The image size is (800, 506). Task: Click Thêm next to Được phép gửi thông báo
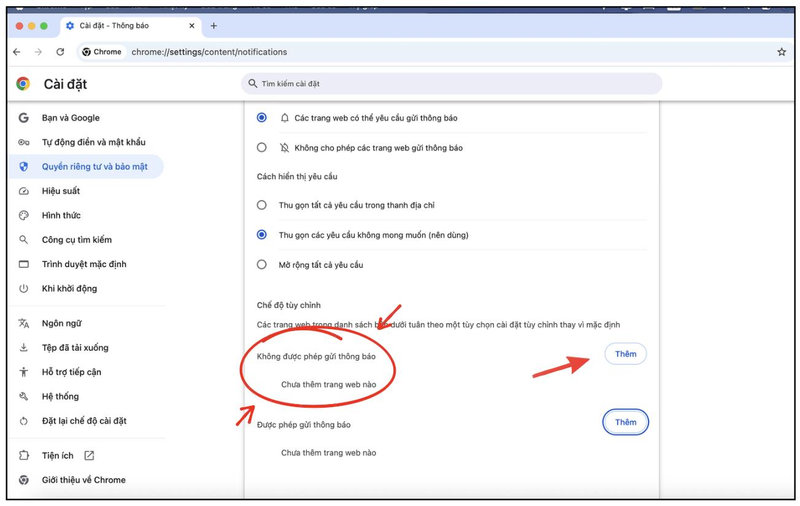[x=626, y=422]
